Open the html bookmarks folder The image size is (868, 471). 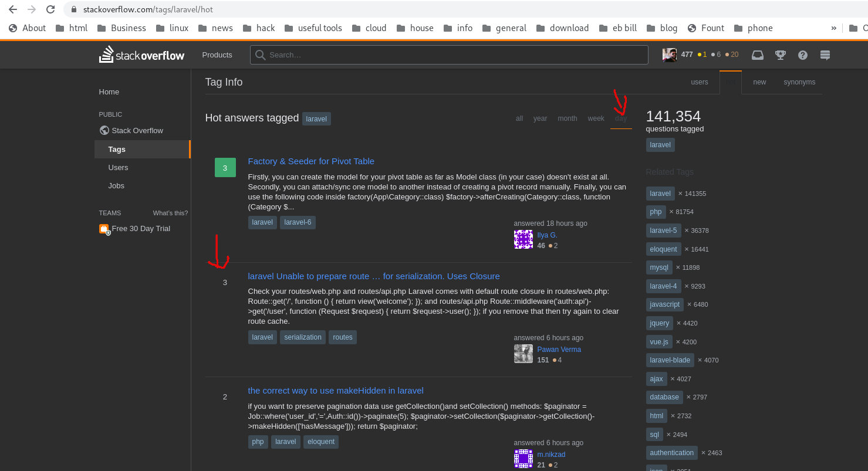pos(71,28)
